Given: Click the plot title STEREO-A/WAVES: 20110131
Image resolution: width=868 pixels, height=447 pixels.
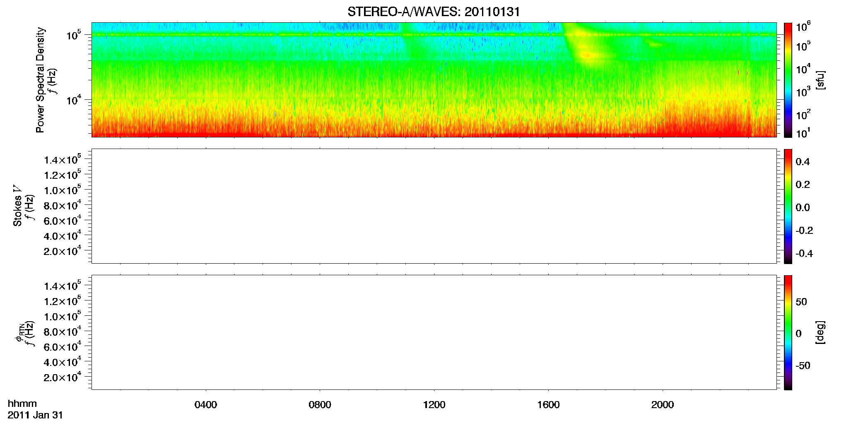Looking at the screenshot, I should coord(434,12).
